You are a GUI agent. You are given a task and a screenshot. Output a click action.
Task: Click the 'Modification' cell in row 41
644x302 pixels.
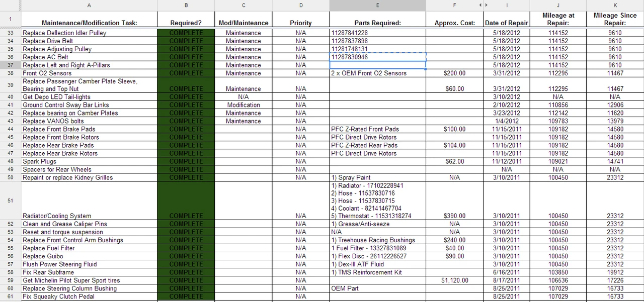[244, 105]
